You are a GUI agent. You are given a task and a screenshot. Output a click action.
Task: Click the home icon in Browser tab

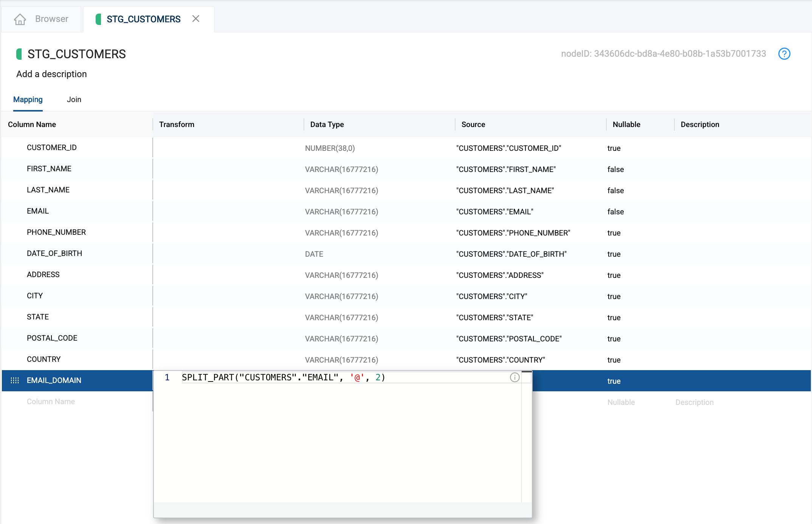[20, 19]
